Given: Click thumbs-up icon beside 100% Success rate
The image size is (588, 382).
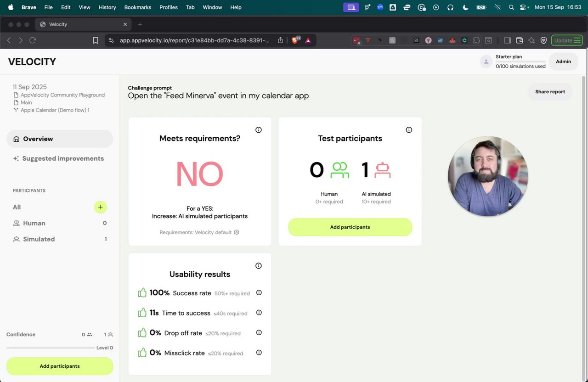Looking at the screenshot, I should coord(142,292).
